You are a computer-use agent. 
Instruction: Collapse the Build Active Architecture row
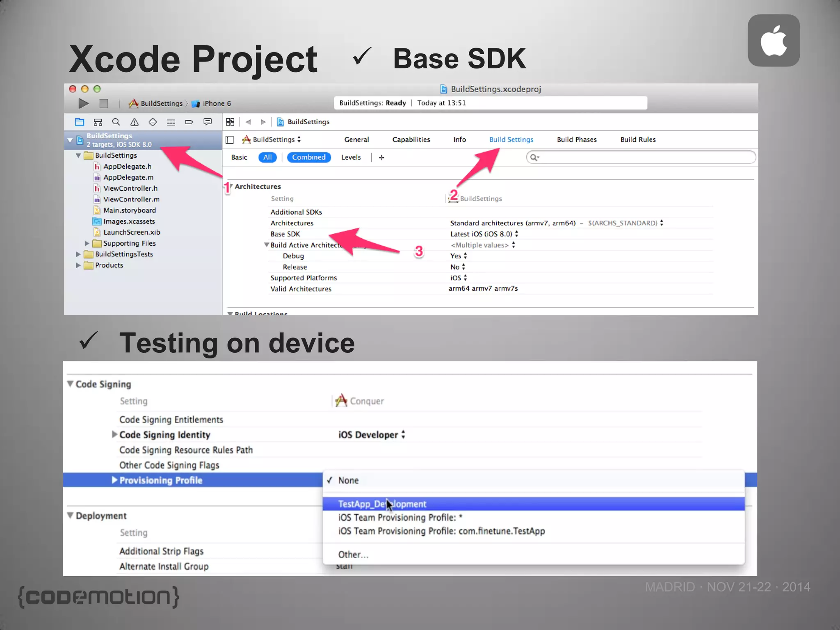[x=267, y=245]
